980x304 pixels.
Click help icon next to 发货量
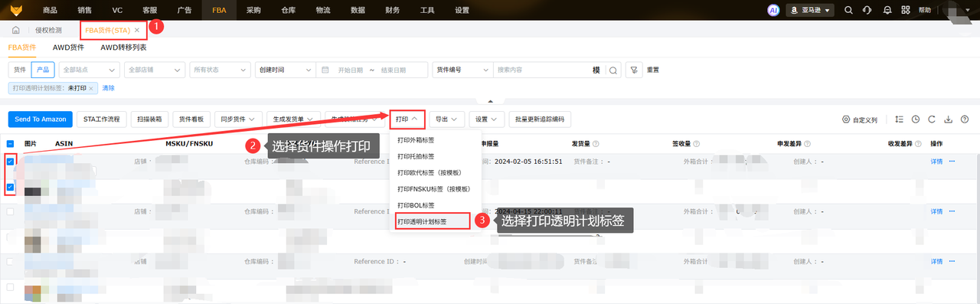pos(596,143)
